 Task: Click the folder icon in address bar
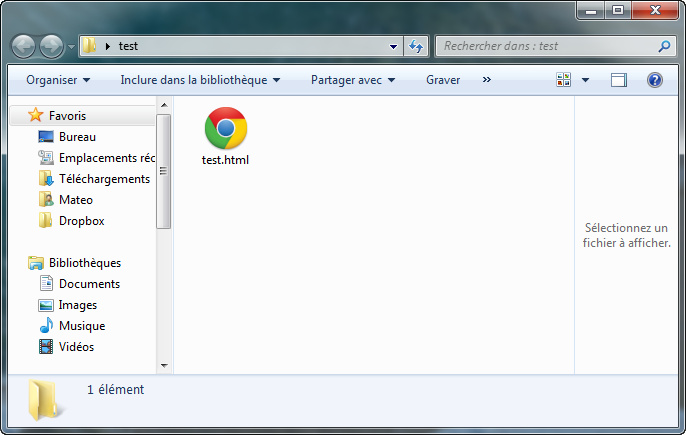pos(89,46)
